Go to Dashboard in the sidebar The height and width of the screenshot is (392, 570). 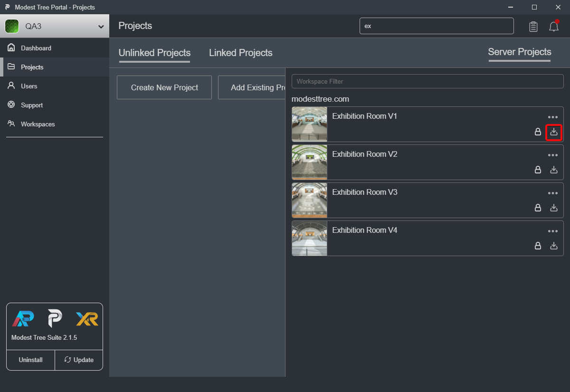[55, 48]
